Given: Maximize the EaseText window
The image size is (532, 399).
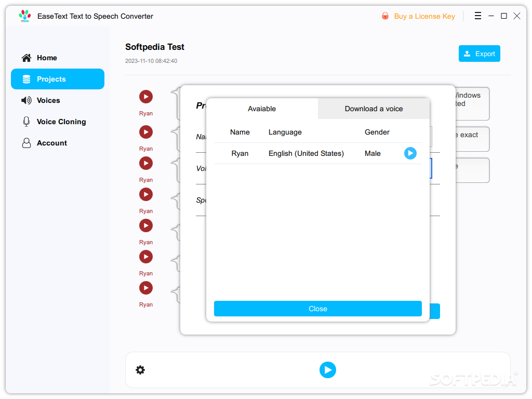Looking at the screenshot, I should click(504, 16).
